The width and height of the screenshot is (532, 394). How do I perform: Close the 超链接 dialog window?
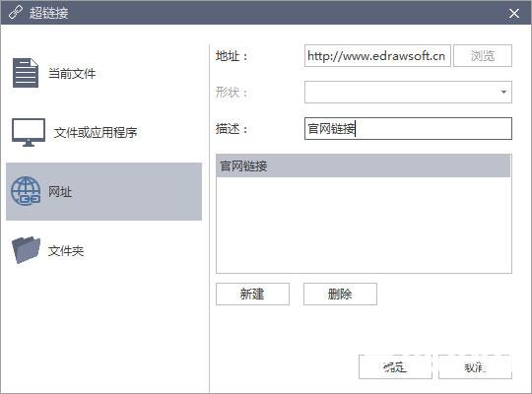pos(514,13)
